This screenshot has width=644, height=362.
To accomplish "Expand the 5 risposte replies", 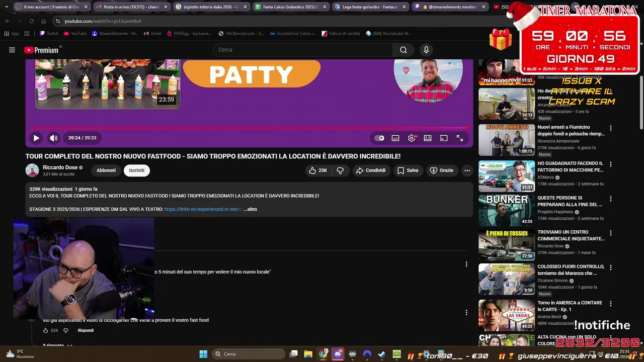I will point(58,345).
